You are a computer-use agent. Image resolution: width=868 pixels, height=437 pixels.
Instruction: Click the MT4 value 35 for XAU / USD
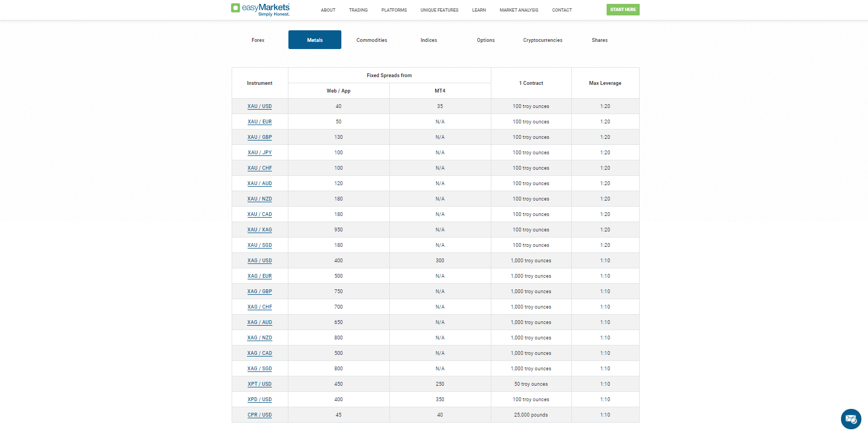(440, 106)
